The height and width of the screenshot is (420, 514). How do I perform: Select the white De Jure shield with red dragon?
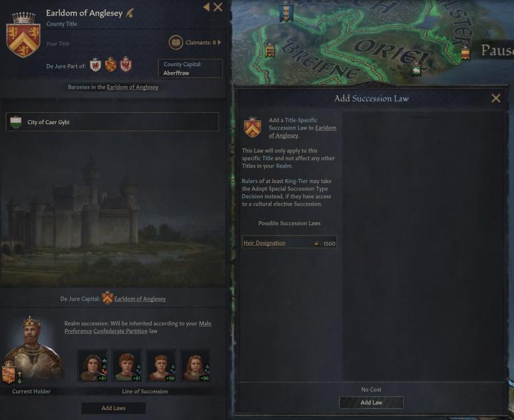[x=95, y=65]
